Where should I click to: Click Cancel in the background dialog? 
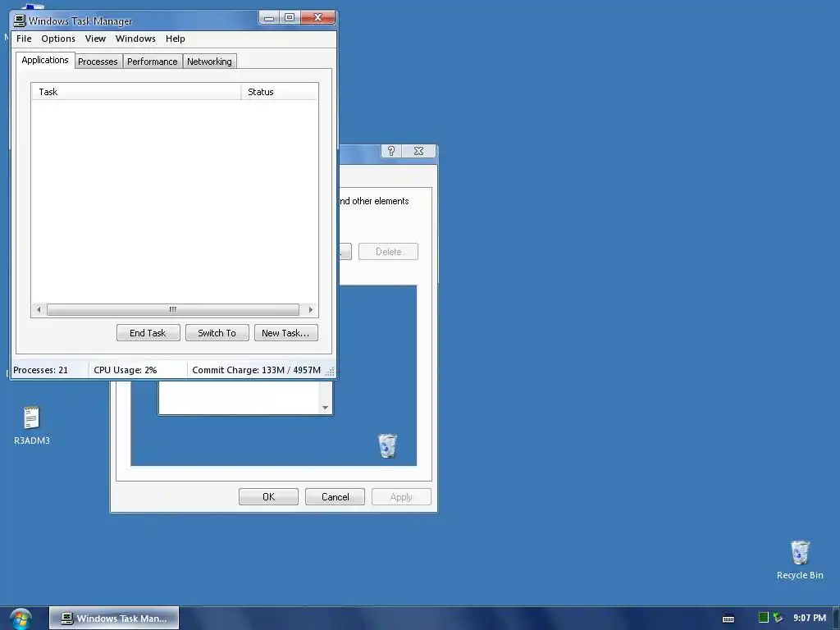click(335, 496)
